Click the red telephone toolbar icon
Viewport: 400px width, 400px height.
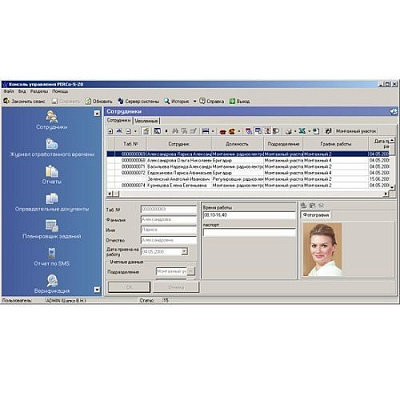click(223, 131)
